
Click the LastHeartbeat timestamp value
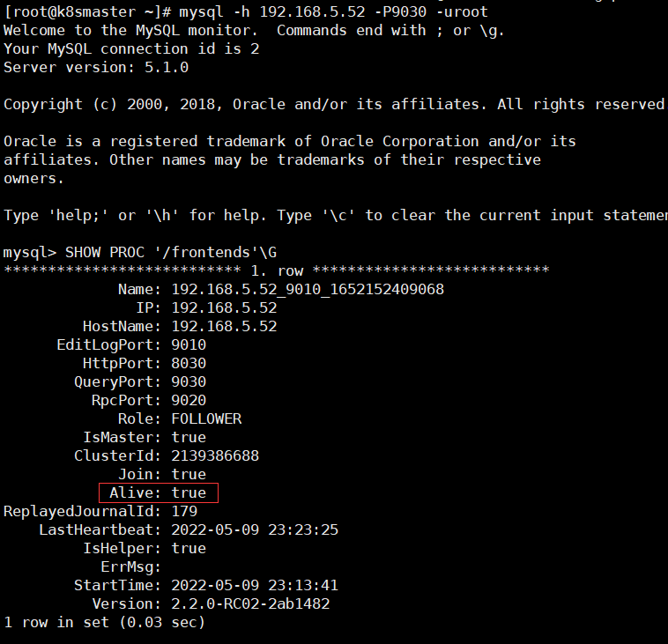(x=255, y=529)
